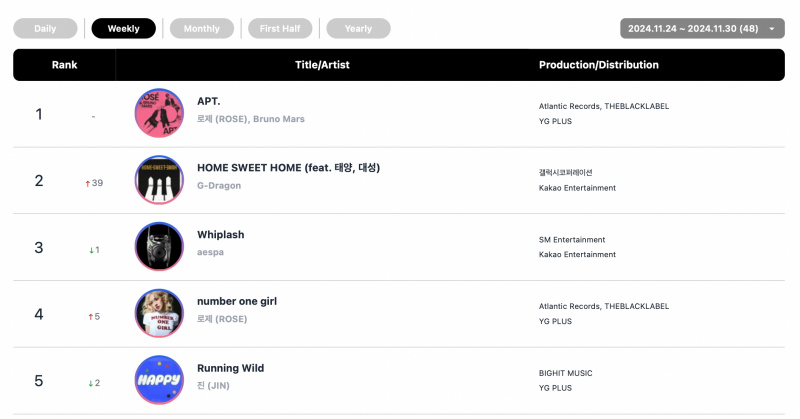
Task: Click the blue HAPPY album cover
Action: click(159, 380)
